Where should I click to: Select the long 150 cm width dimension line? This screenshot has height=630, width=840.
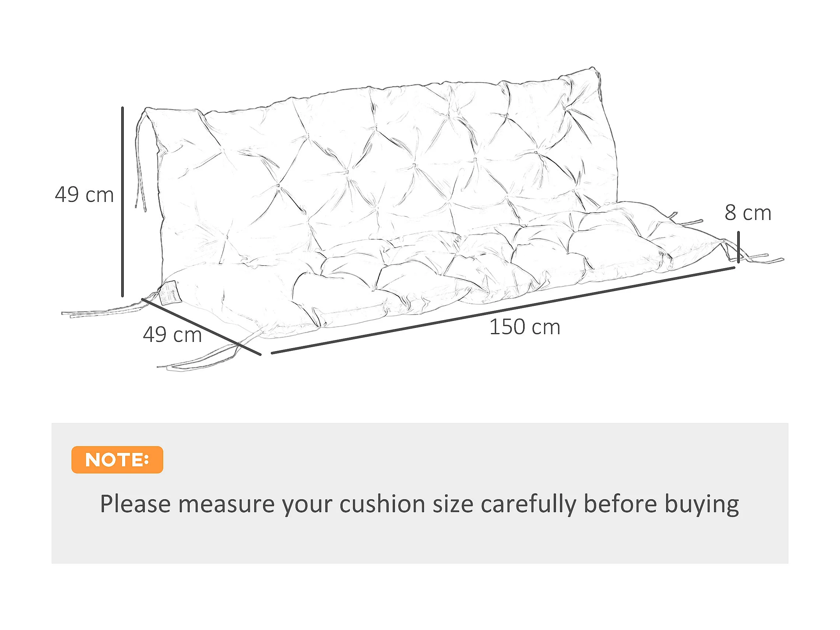(501, 311)
